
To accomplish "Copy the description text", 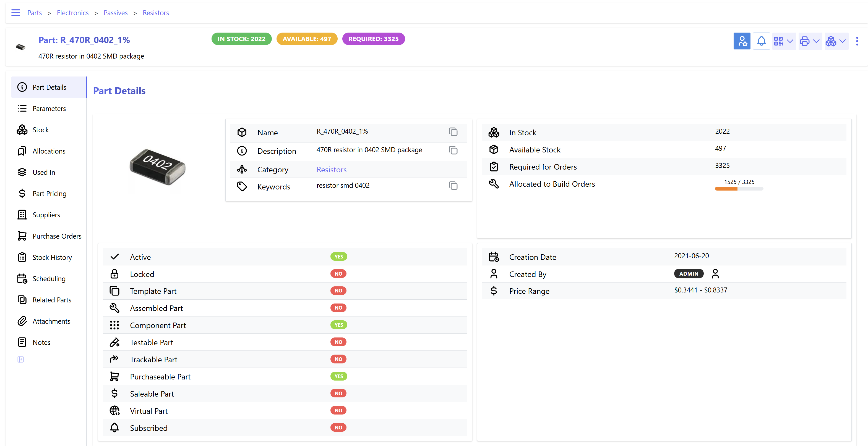I will [453, 151].
